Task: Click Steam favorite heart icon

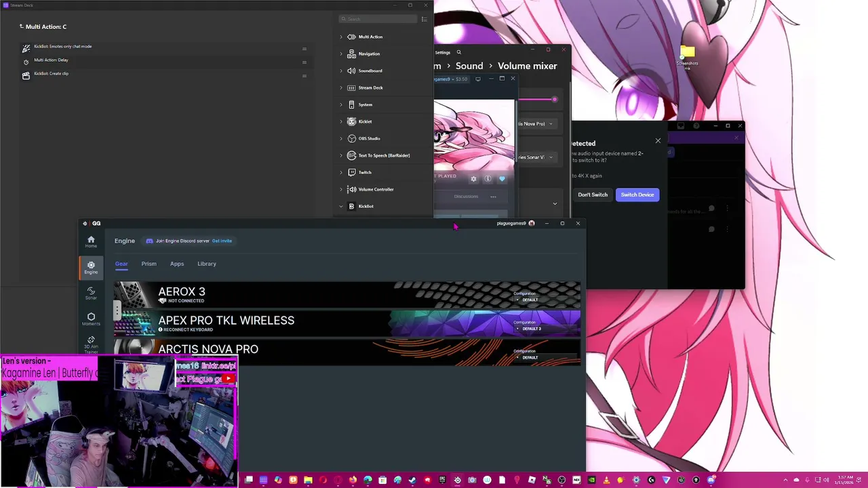Action: 502,179
